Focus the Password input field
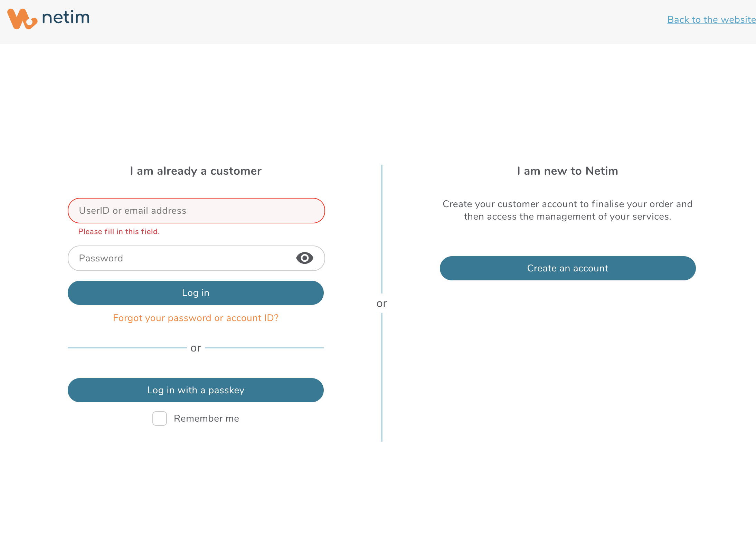 pos(180,258)
